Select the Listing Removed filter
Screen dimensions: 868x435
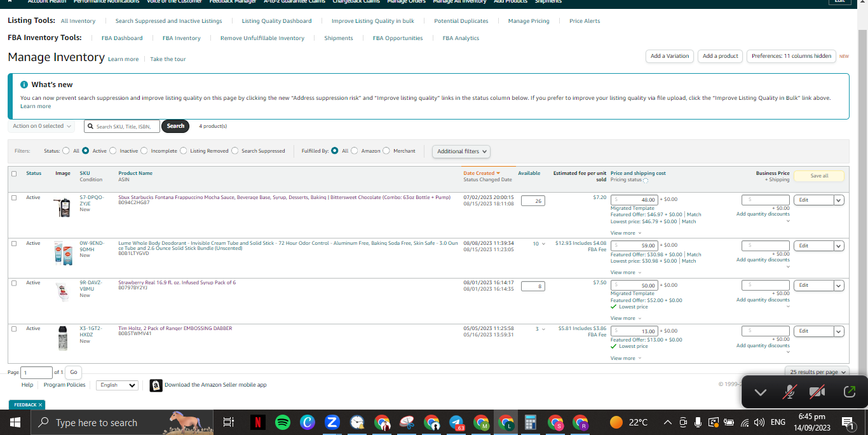(x=184, y=151)
